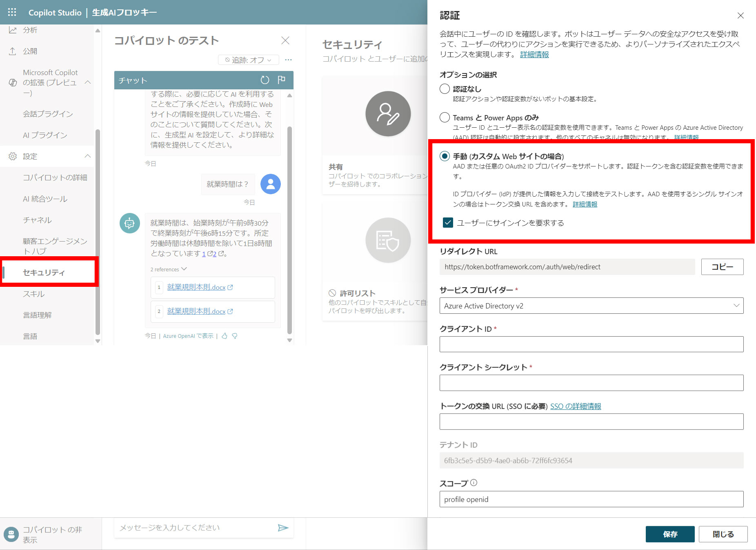Click the Settings gear icon in sidebar
Viewport: 756px width, 550px height.
pyautogui.click(x=13, y=156)
